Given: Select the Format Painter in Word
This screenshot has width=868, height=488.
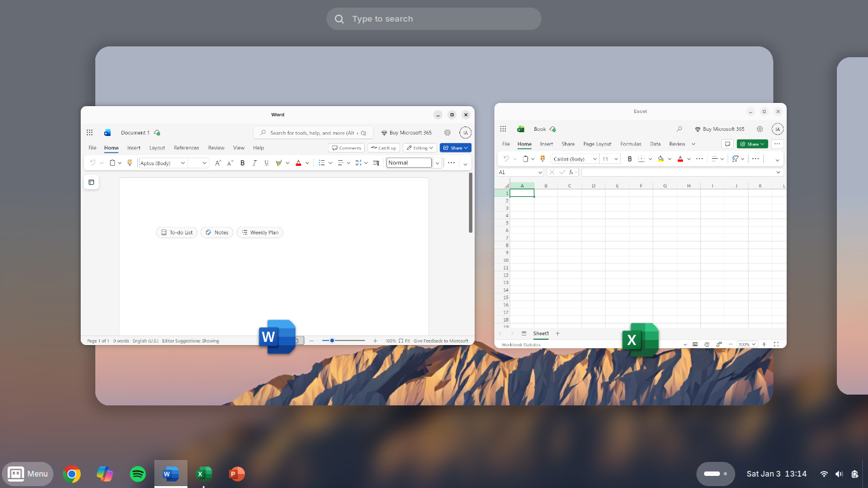Looking at the screenshot, I should [x=129, y=163].
